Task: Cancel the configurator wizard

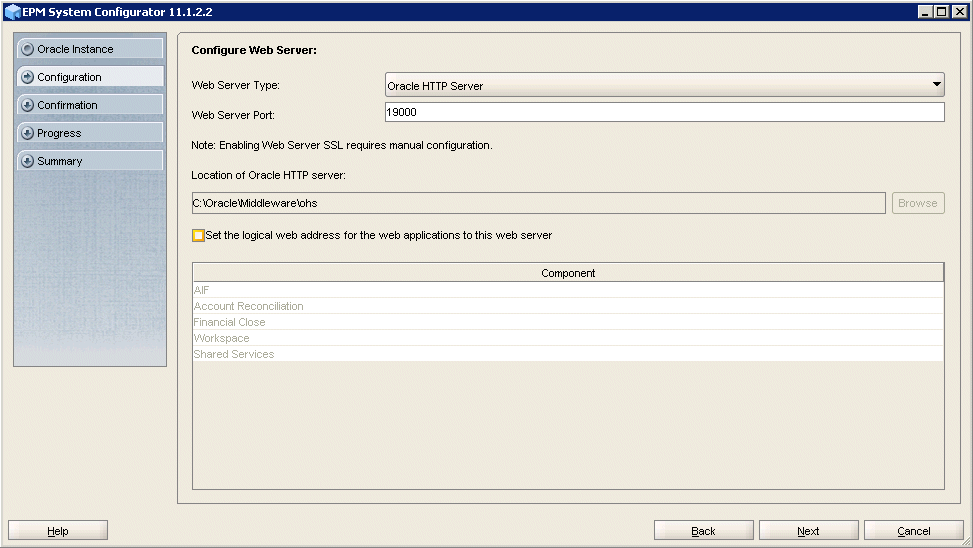Action: pyautogui.click(x=913, y=531)
